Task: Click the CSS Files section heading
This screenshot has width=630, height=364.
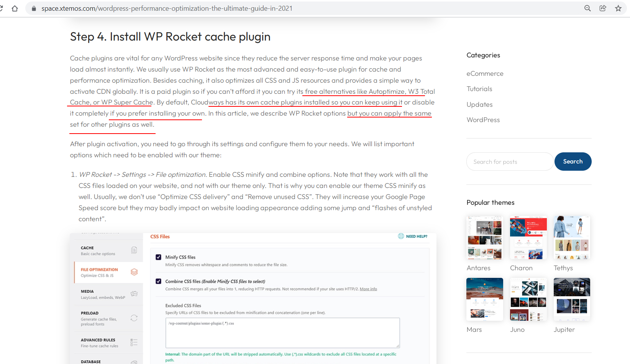Action: click(160, 237)
